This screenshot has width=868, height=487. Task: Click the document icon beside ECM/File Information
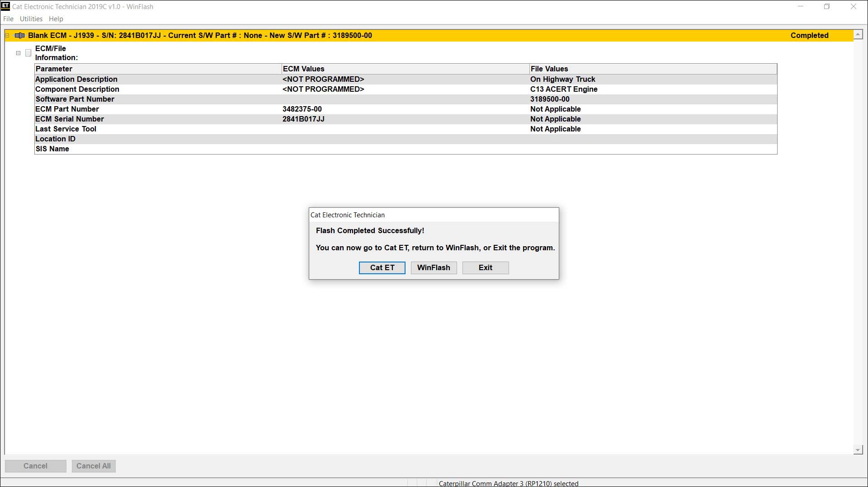[28, 53]
